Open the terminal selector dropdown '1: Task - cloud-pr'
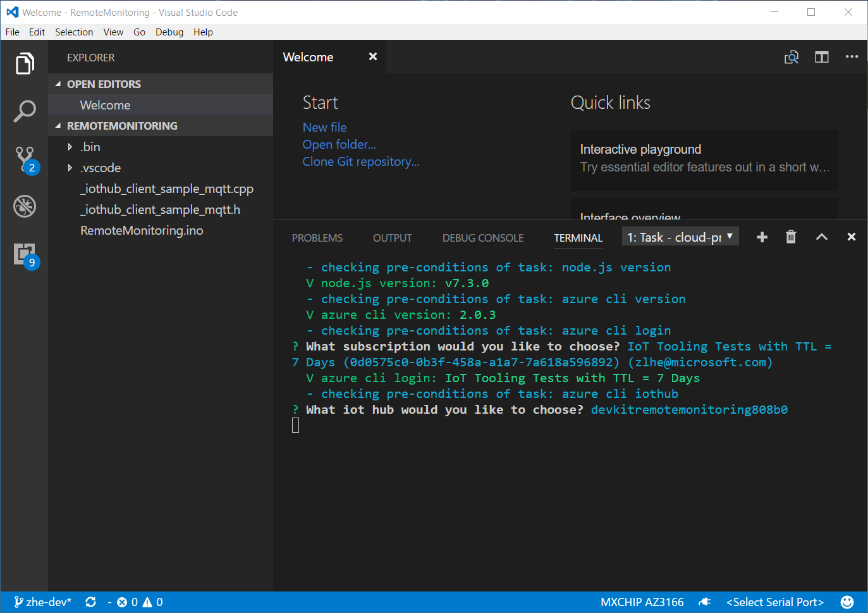Viewport: 868px width, 613px height. point(680,237)
